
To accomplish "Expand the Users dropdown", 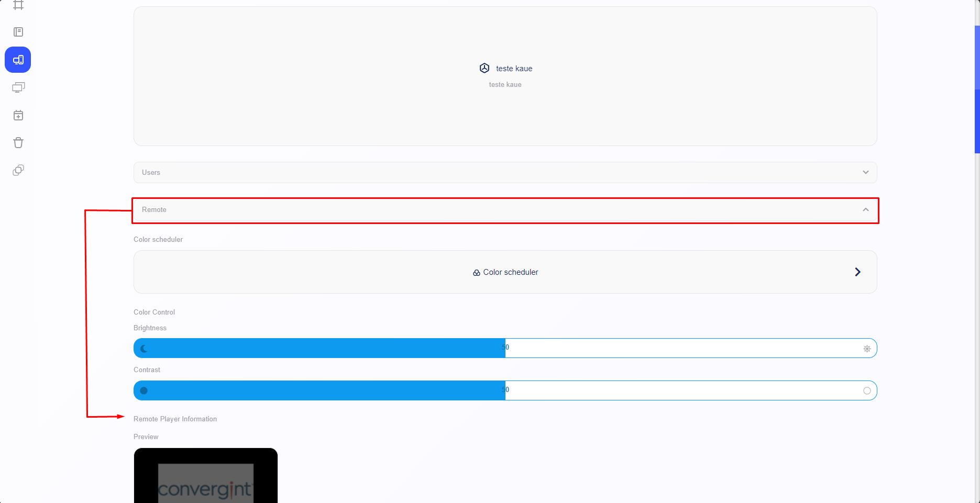I will click(x=865, y=172).
